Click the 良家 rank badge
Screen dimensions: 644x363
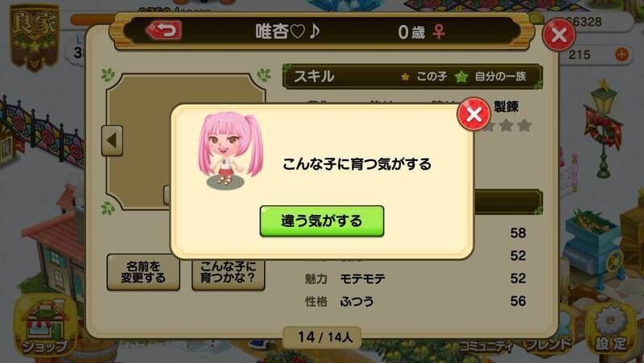point(35,39)
